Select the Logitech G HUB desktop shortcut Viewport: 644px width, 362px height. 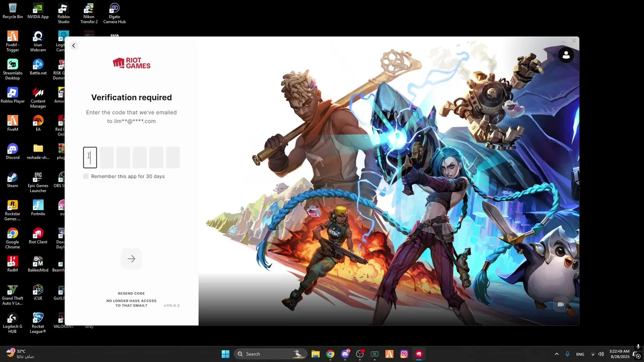point(13,323)
